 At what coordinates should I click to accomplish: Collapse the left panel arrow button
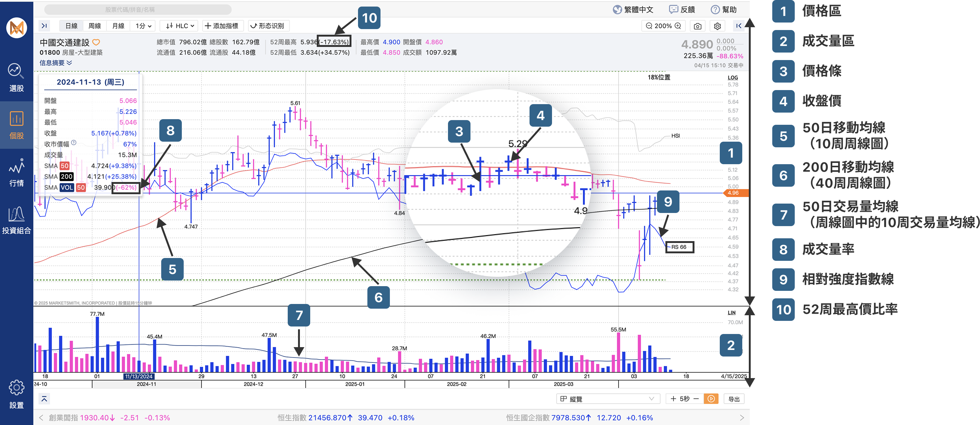coord(44,26)
